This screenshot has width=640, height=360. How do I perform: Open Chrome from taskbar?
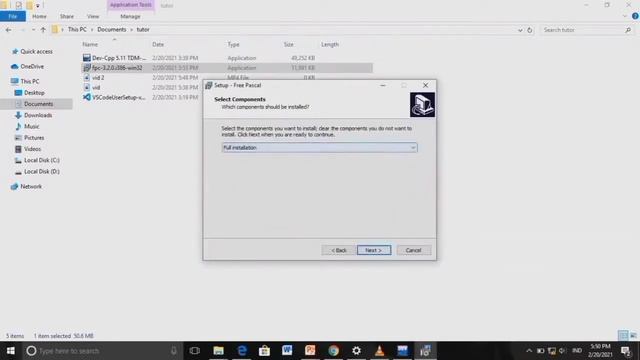[333, 351]
